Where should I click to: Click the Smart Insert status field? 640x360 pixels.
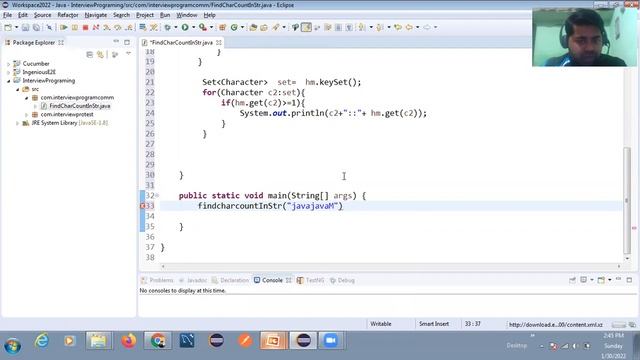click(434, 324)
